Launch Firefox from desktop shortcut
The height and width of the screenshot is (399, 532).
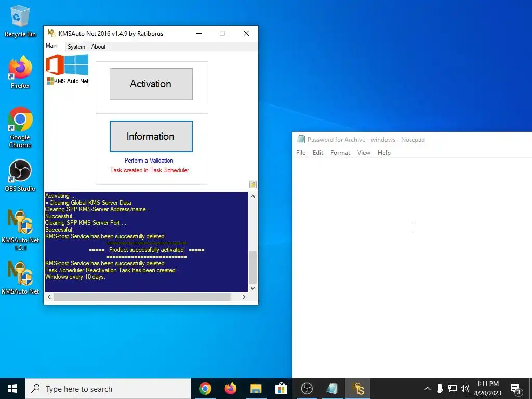[x=20, y=72]
